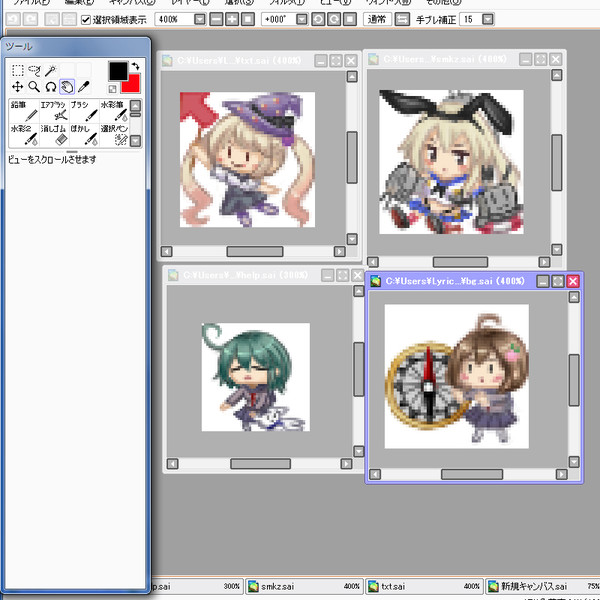Image resolution: width=600 pixels, height=600 pixels.
Task: Select the move tool
Action: (18, 86)
